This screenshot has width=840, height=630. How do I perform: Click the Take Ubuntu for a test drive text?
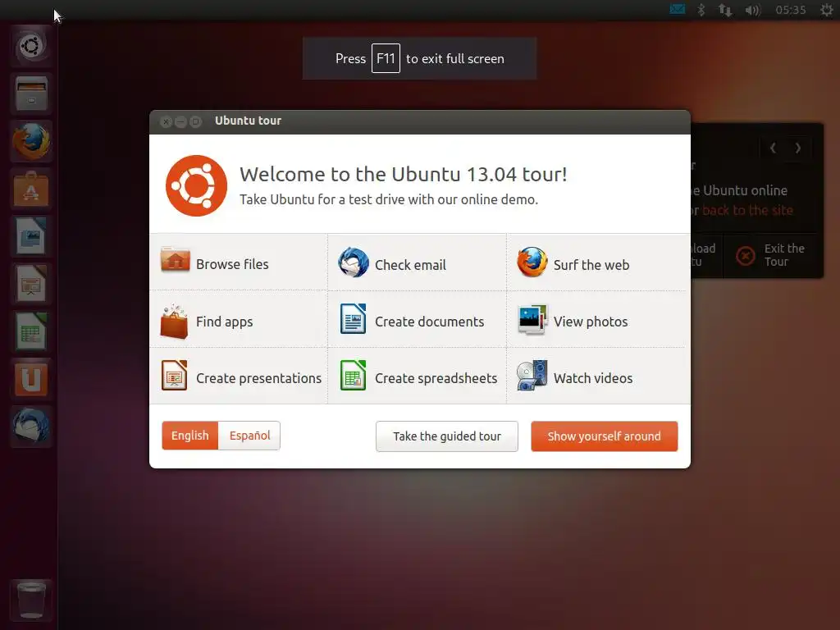point(389,199)
